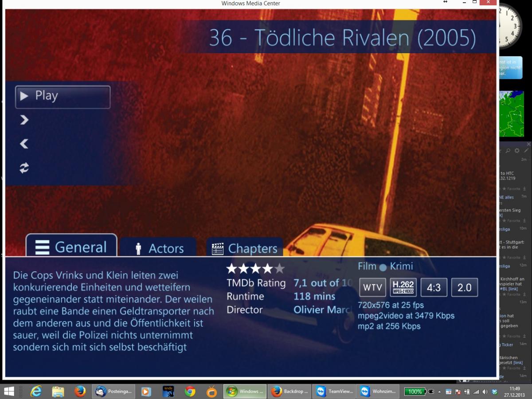Click the analog clock desktop gadget
The height and width of the screenshot is (399, 532).
coord(511,25)
